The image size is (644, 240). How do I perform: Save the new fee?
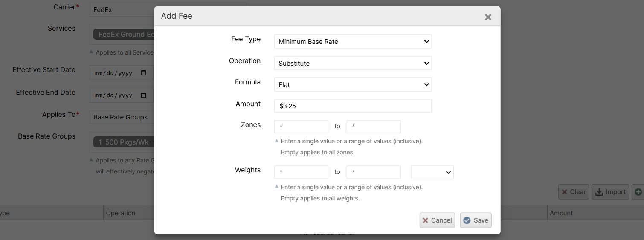pyautogui.click(x=476, y=220)
